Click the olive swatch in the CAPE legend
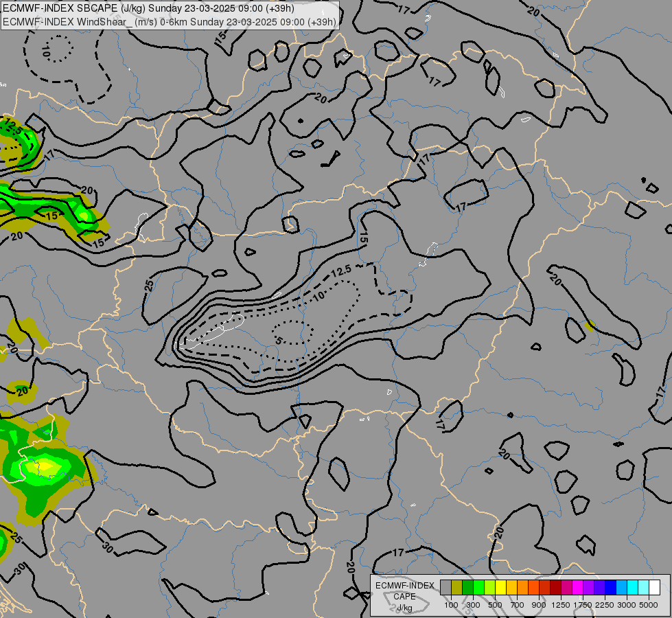 (x=457, y=588)
